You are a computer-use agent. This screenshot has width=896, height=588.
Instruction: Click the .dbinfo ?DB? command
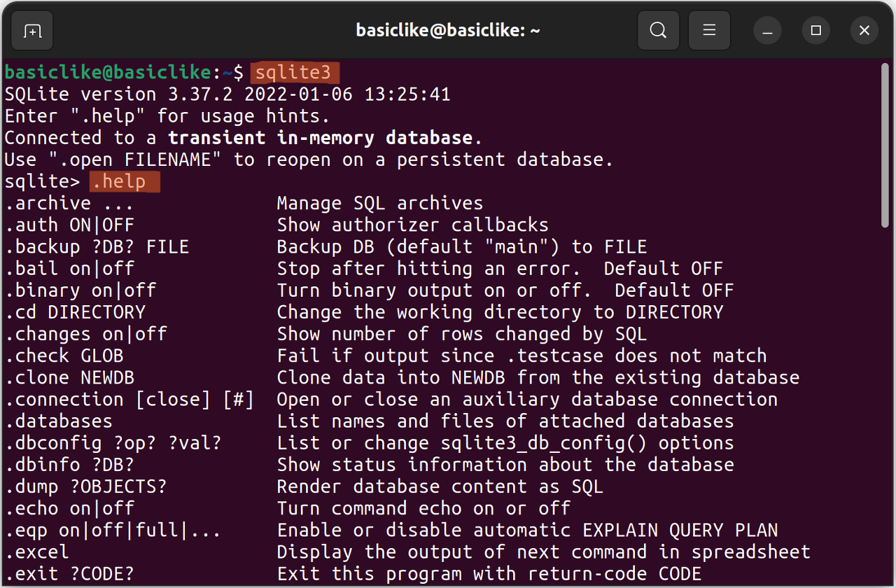[69, 464]
